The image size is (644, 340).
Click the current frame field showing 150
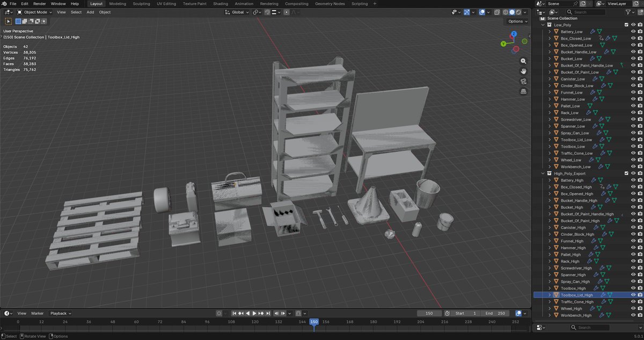click(429, 313)
